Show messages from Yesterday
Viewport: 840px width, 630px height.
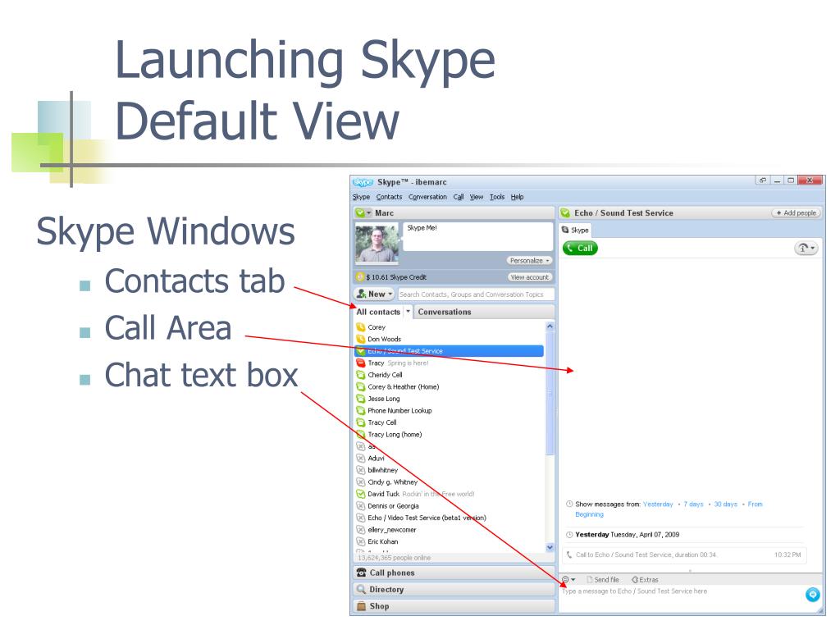[658, 504]
